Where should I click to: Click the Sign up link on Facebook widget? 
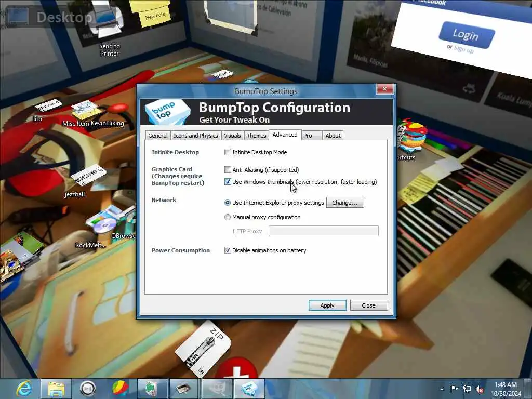coord(464,49)
